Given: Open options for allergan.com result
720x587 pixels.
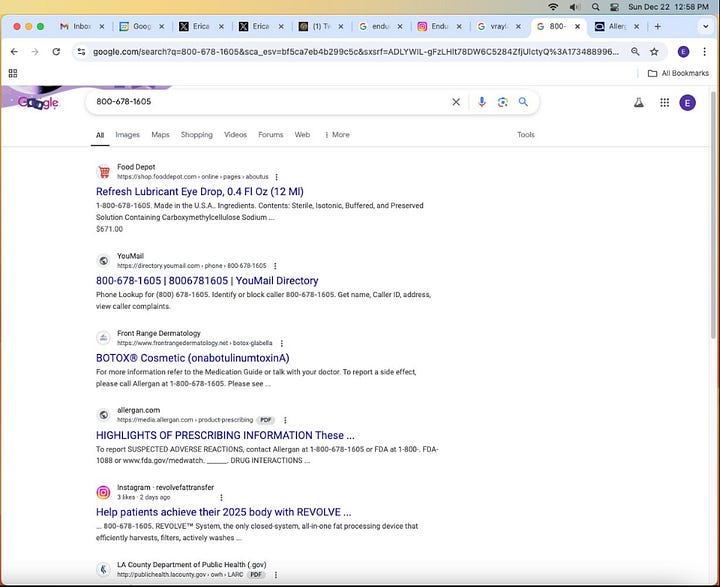Looking at the screenshot, I should coord(285,420).
